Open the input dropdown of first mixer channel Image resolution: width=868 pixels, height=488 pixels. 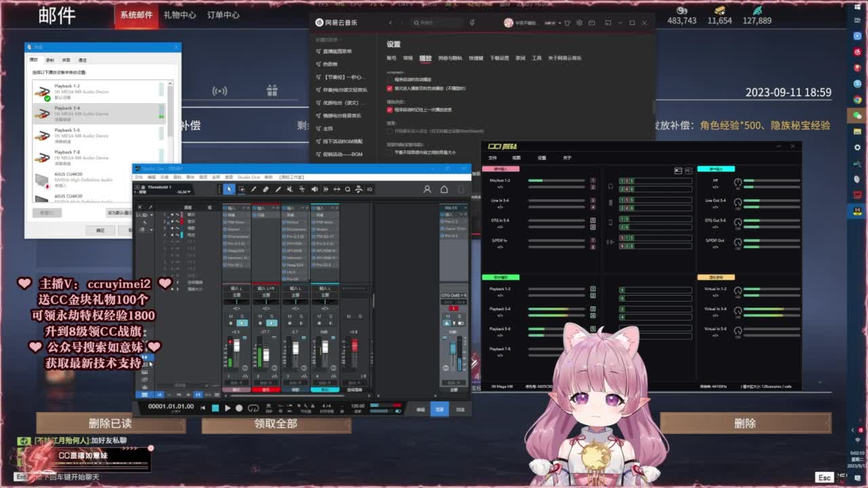(x=237, y=289)
